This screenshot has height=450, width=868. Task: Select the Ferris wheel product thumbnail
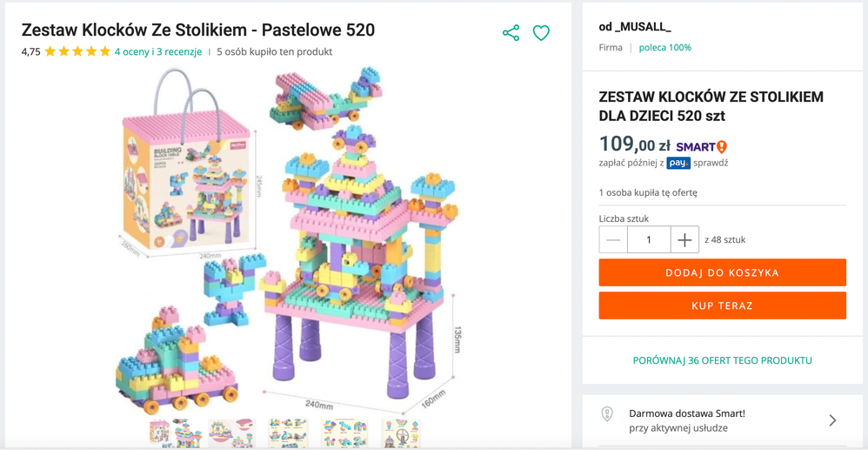click(401, 433)
